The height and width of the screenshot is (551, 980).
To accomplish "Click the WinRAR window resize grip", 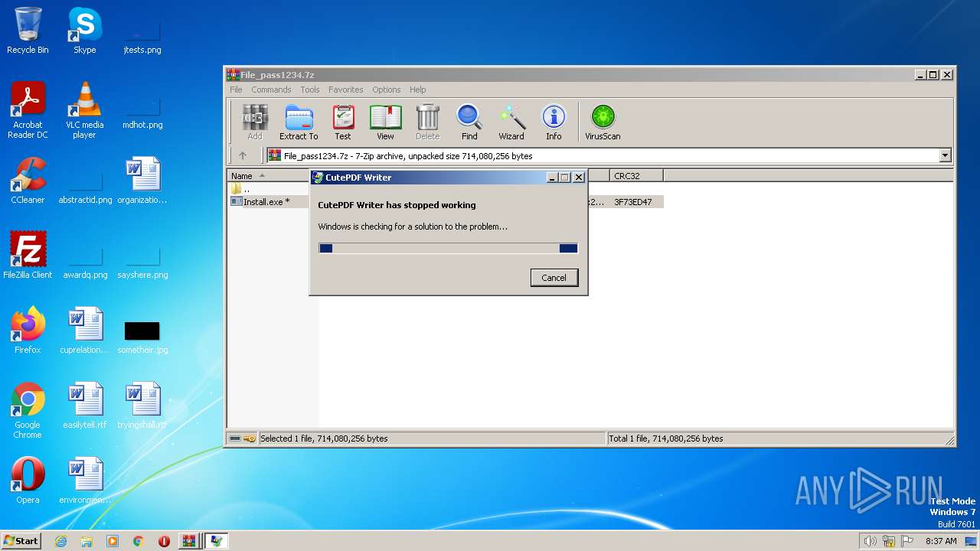I will (950, 441).
